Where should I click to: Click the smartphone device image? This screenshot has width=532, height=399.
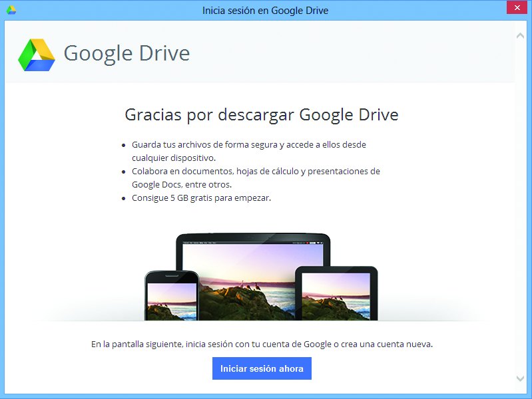click(172, 296)
